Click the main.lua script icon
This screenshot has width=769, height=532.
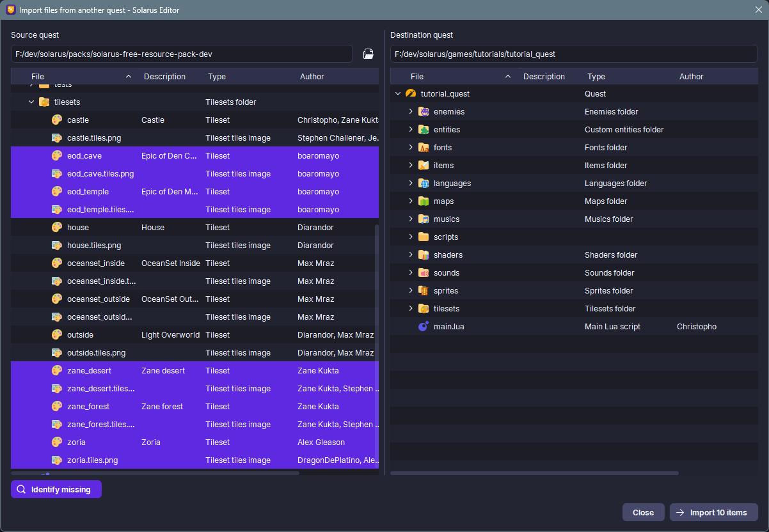tap(424, 326)
